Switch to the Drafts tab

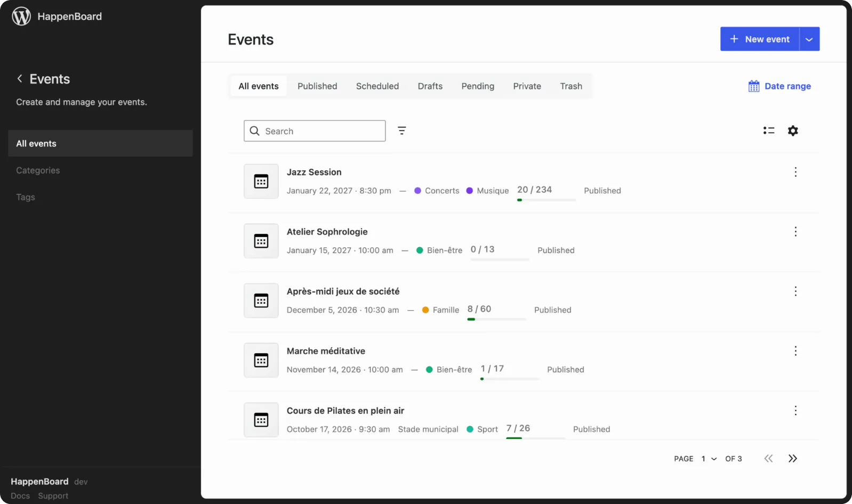pyautogui.click(x=430, y=86)
